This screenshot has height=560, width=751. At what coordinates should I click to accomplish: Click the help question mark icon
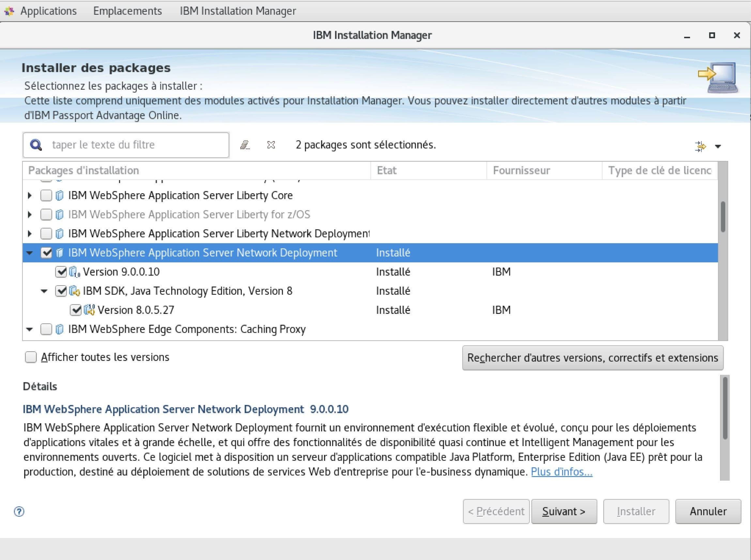20,512
